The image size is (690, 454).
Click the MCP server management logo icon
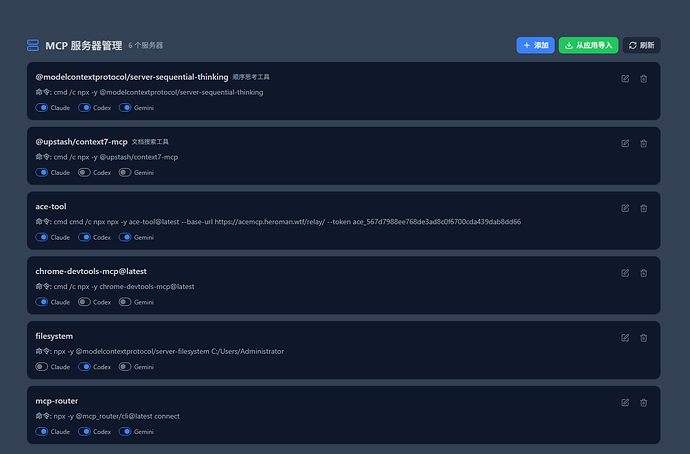(33, 45)
